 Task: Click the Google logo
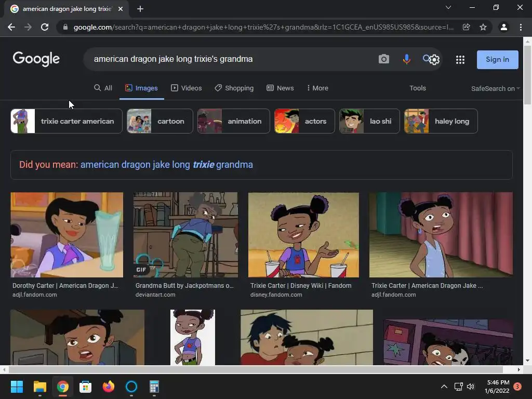tap(36, 59)
